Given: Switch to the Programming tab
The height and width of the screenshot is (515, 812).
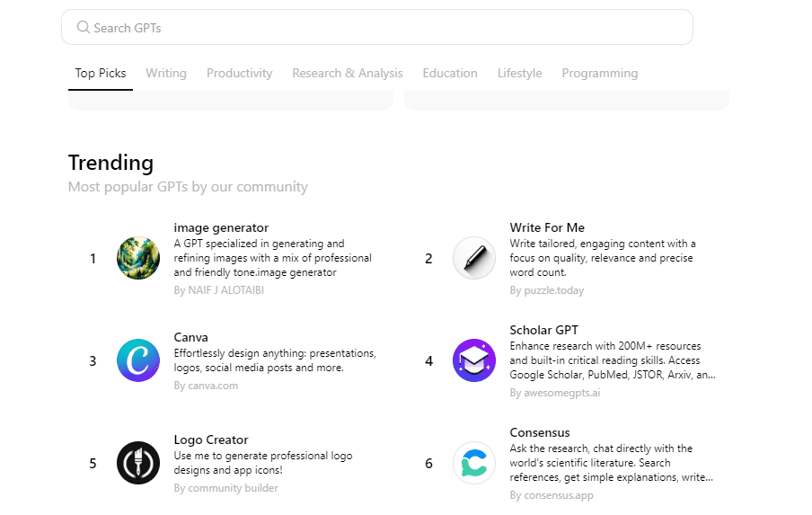Looking at the screenshot, I should [x=599, y=74].
